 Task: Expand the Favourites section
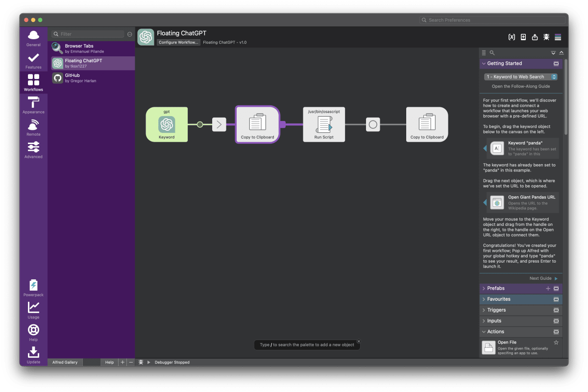point(484,299)
